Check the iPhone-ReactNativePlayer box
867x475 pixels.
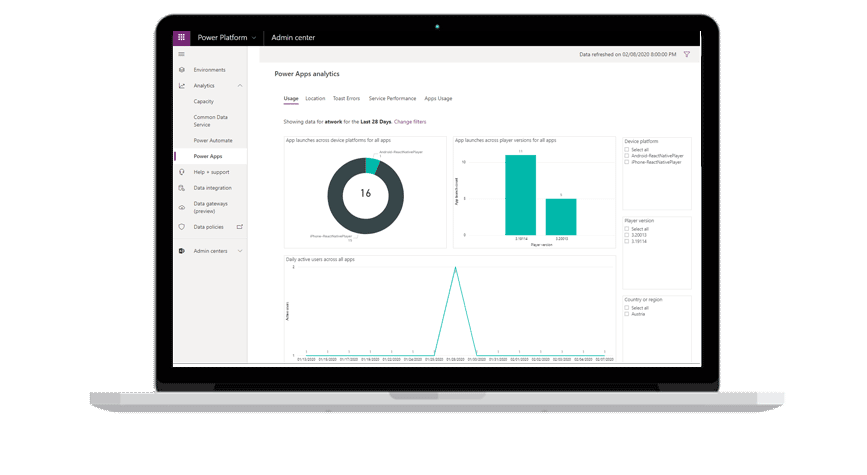click(626, 162)
